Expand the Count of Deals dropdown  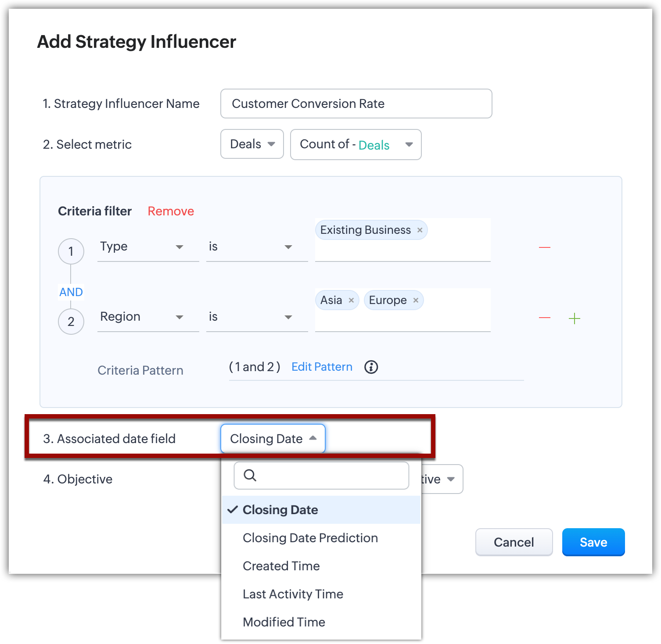tap(356, 144)
